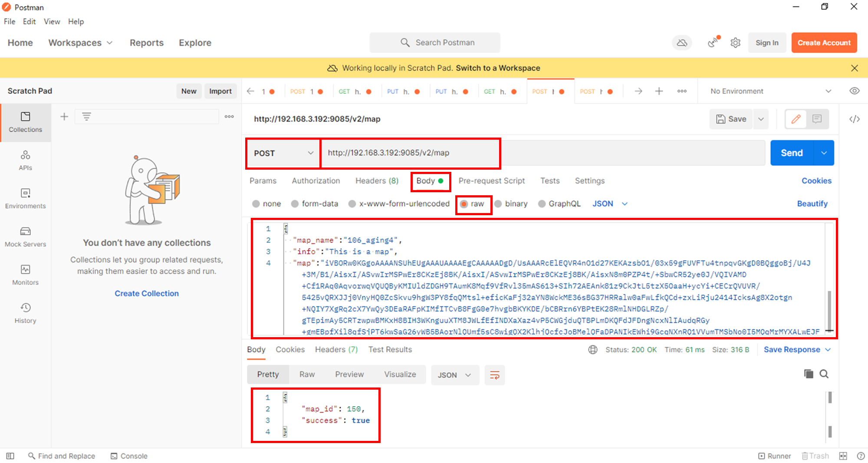The width and height of the screenshot is (868, 463).
Task: Open the JSON body format dropdown
Action: click(x=610, y=204)
